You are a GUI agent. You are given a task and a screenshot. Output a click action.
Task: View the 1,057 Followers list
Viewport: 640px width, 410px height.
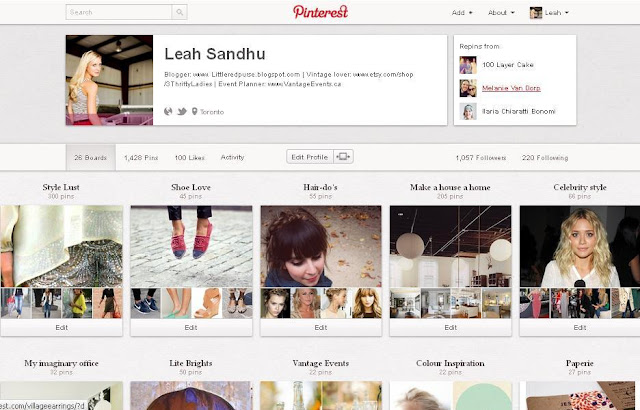tap(480, 157)
